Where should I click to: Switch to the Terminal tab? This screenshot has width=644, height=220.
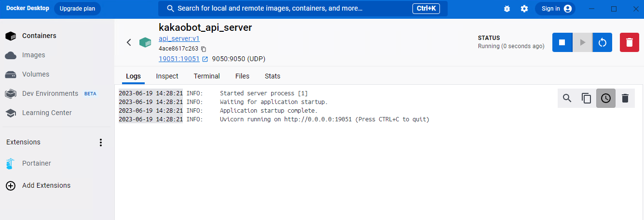[207, 76]
